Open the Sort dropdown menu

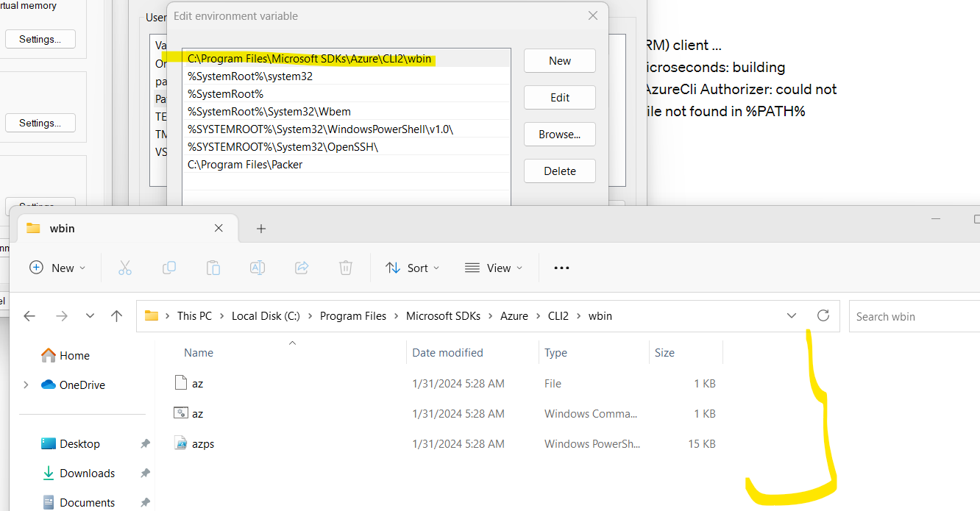coord(413,268)
